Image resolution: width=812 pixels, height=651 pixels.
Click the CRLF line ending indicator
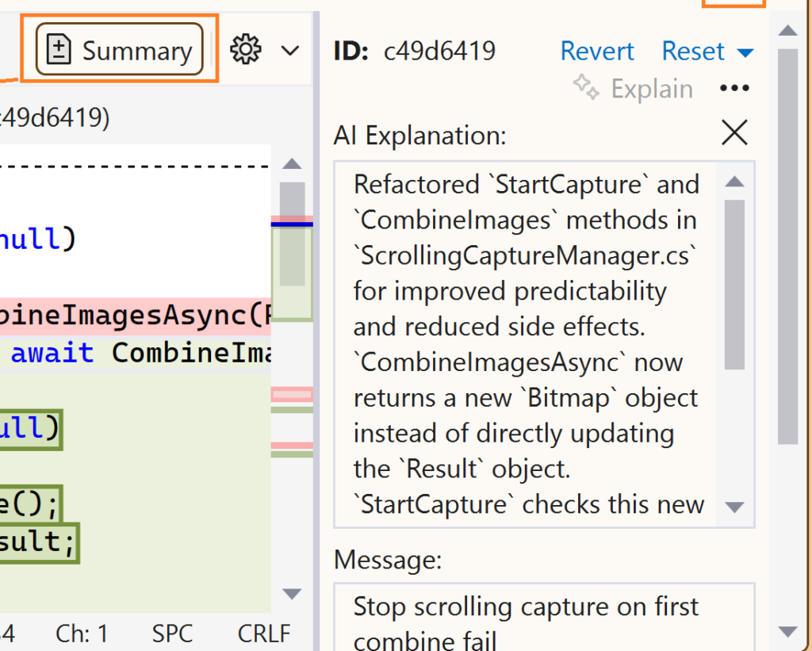click(x=264, y=634)
